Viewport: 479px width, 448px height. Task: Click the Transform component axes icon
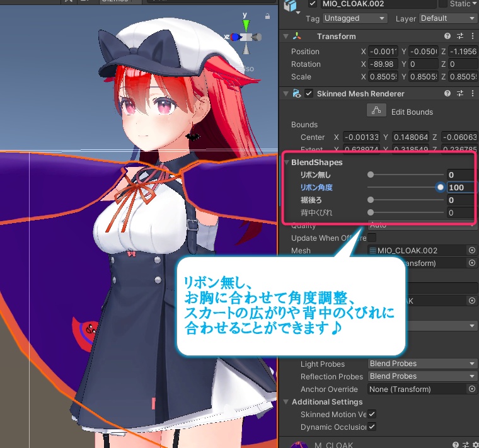(297, 37)
